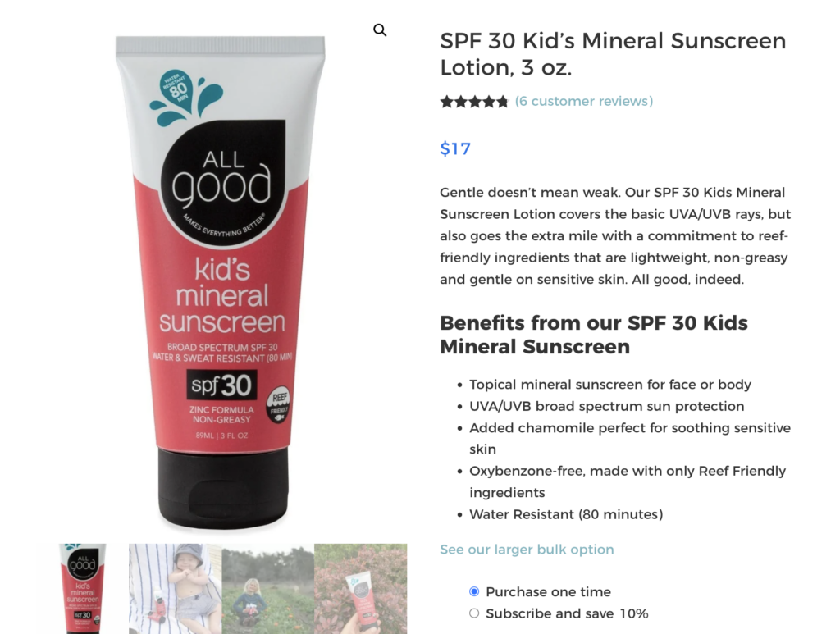Viewport: 840px width, 634px height.
Task: Click the water-drop 80 min badge on the tube
Action: (185, 98)
